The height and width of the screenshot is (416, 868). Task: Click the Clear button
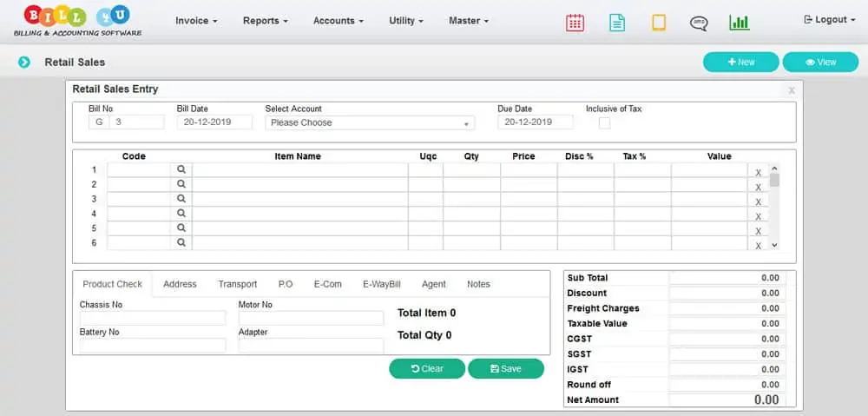(x=427, y=368)
